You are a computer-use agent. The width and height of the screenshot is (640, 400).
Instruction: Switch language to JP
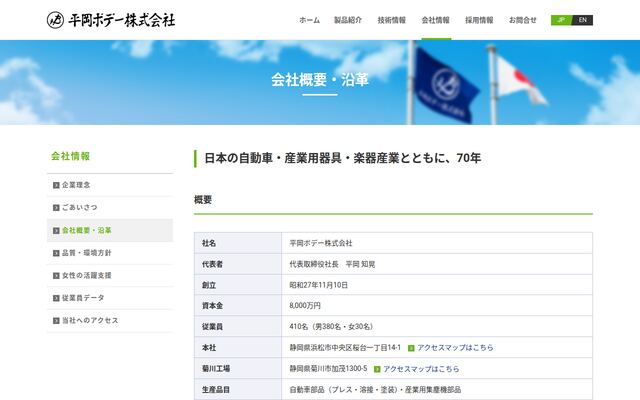(561, 20)
